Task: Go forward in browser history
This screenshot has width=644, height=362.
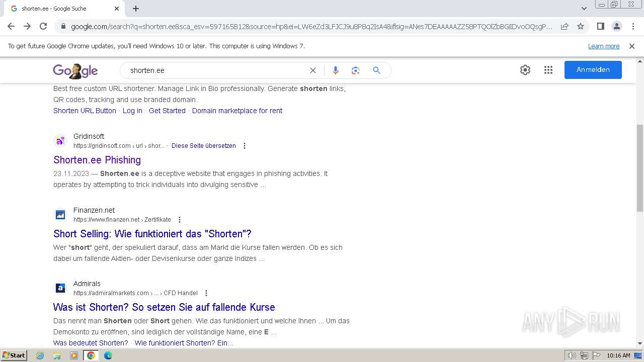Action: [x=27, y=26]
